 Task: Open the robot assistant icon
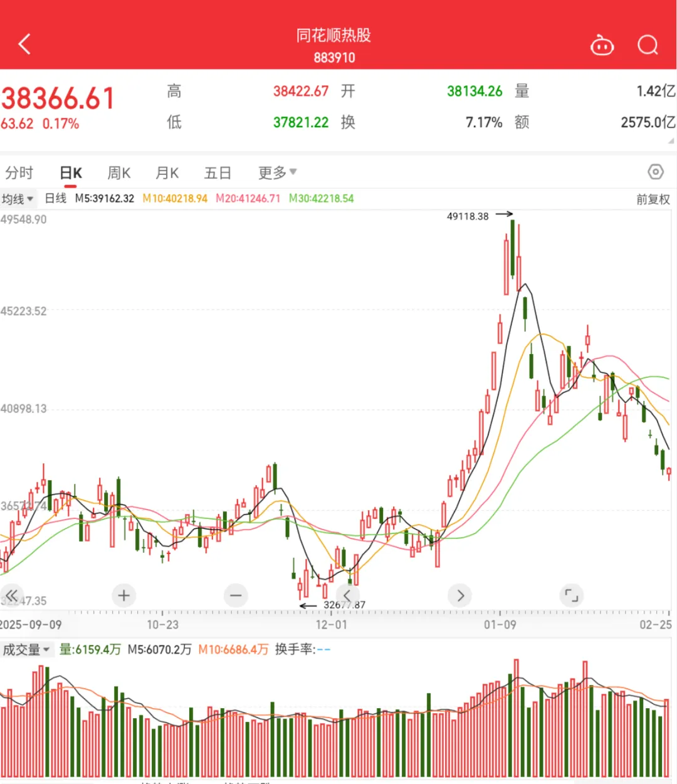tap(602, 45)
